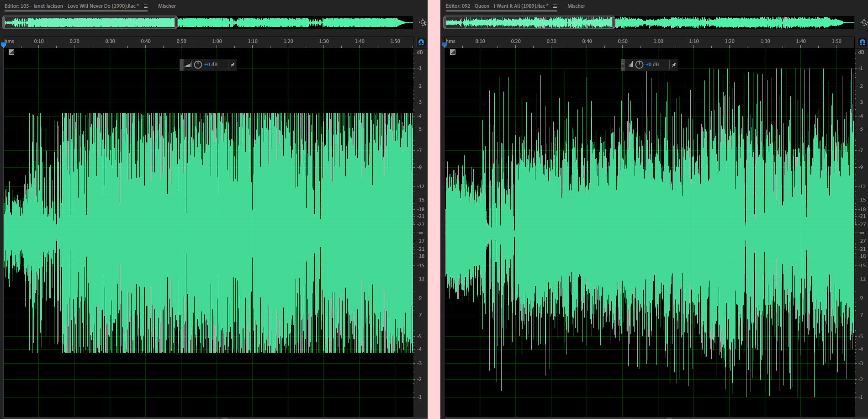
Task: Click unselected overview waveform in Janet Jackson panel
Action: coord(295,22)
